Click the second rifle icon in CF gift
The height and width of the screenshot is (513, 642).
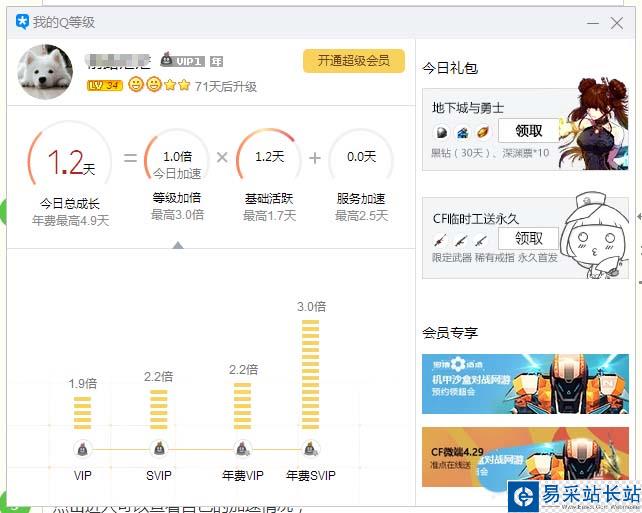pyautogui.click(x=461, y=240)
